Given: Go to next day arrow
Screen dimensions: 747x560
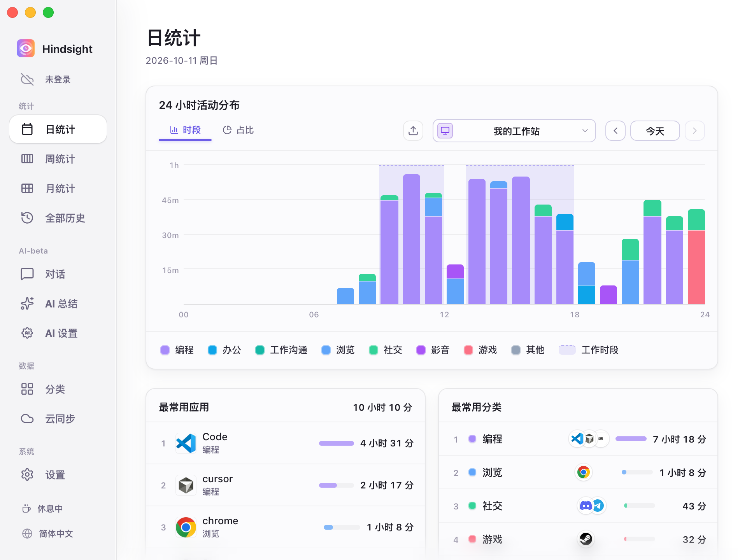Looking at the screenshot, I should 695,131.
